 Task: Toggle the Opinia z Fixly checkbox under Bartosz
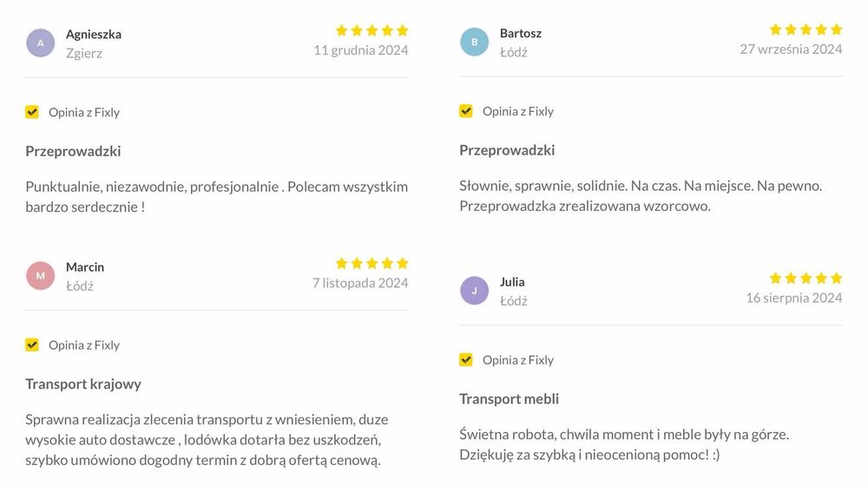pos(466,111)
